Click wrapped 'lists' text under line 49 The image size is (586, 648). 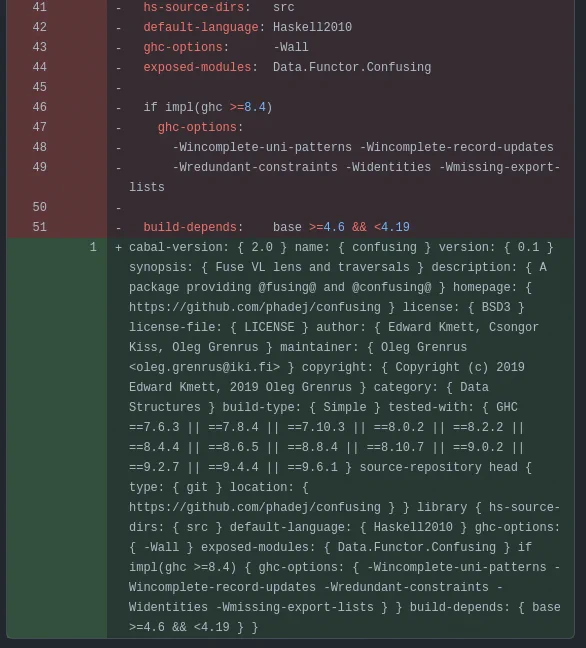[147, 187]
